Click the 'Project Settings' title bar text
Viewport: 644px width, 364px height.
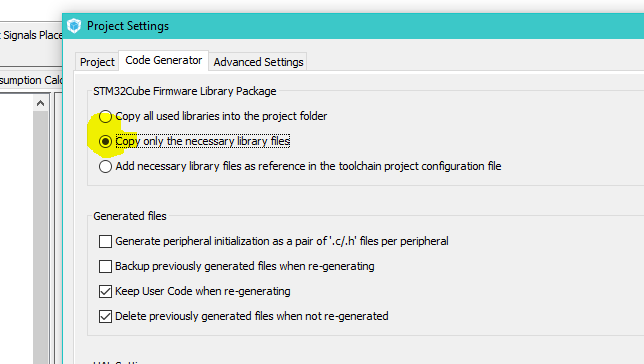click(x=128, y=26)
